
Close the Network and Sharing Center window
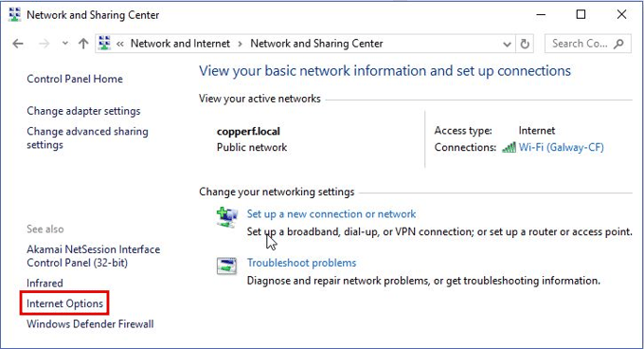click(x=621, y=15)
